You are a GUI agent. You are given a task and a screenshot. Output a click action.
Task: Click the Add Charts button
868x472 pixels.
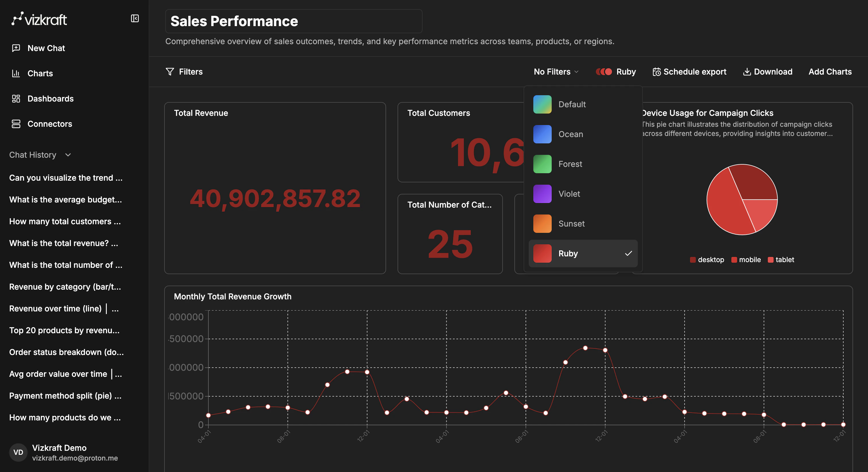[830, 71]
